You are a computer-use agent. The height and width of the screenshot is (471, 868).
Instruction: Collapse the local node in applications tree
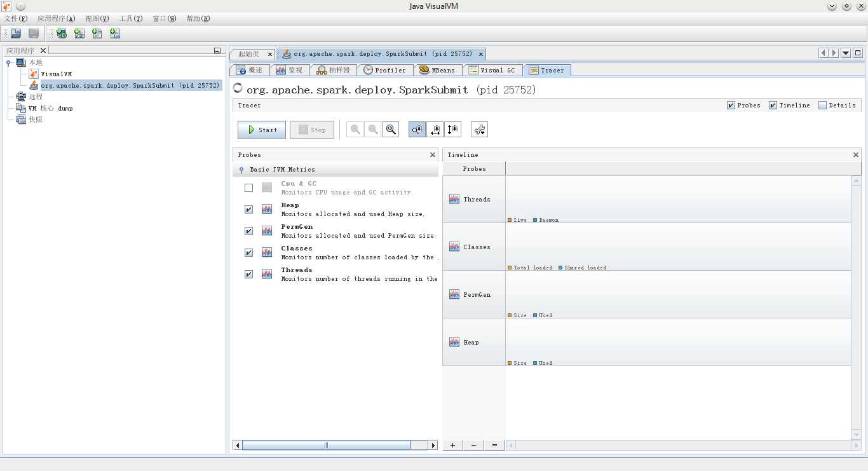(8, 62)
